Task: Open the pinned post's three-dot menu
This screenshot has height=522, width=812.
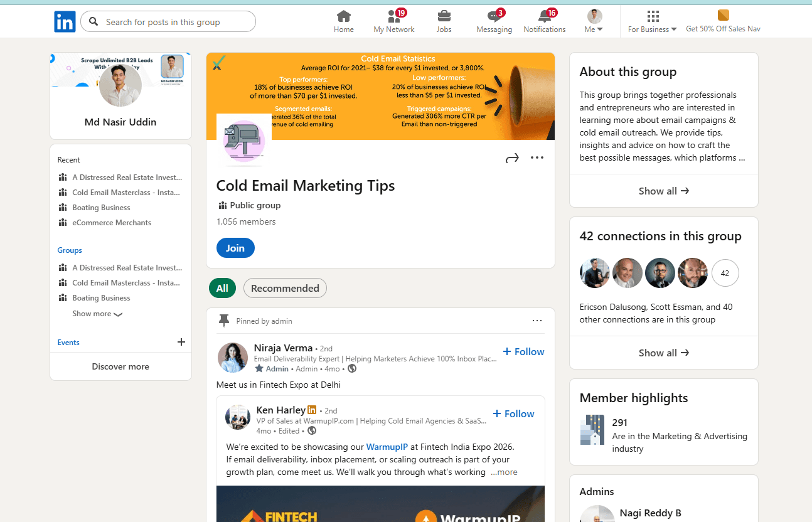Action: [x=537, y=321]
